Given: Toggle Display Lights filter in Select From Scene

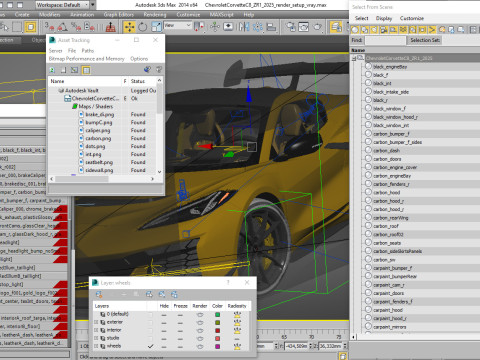Looking at the screenshot, I should pos(374,30).
